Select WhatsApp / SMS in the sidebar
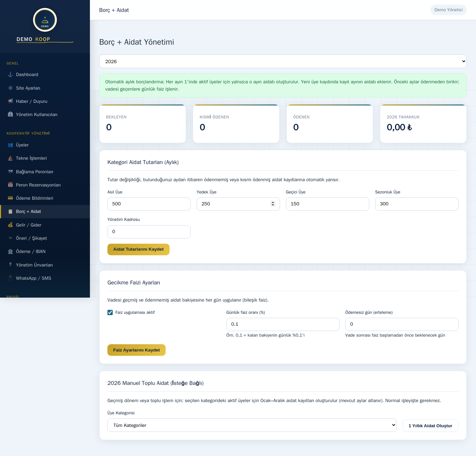Image resolution: width=476 pixels, height=456 pixels. pos(45,278)
